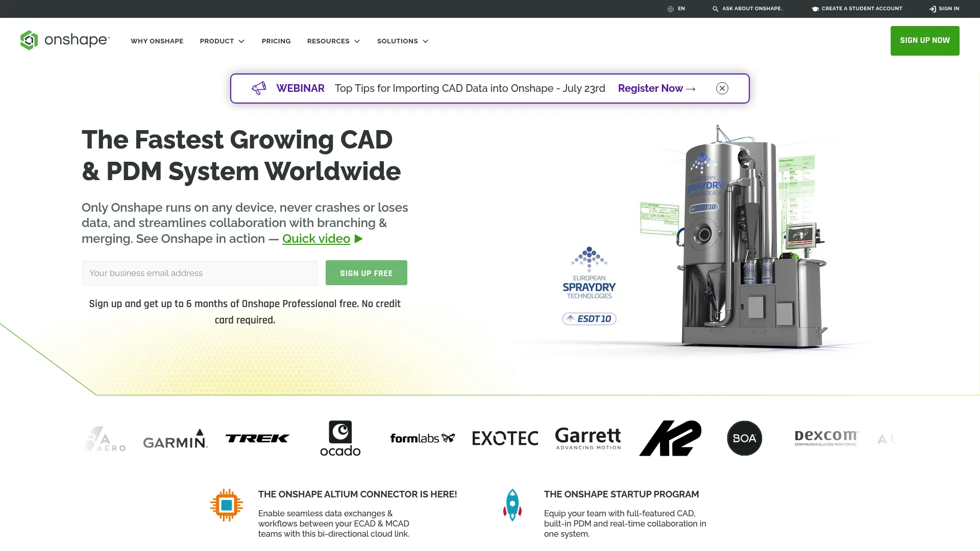Click the 'Sign up and get up to 6 months' note

click(x=245, y=312)
